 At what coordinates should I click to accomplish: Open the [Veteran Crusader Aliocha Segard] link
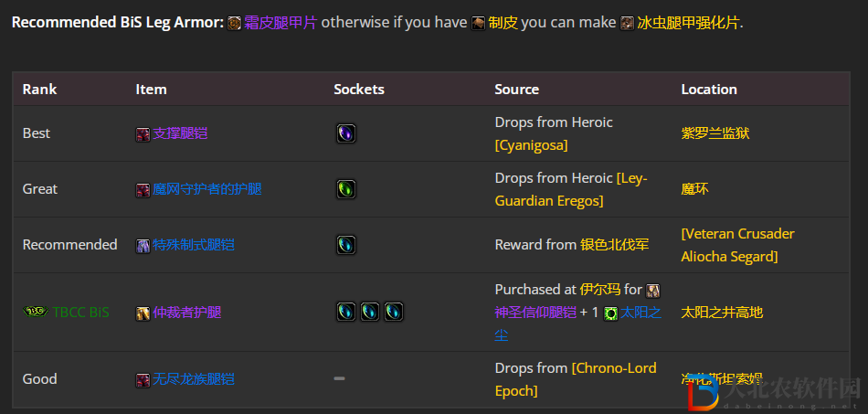(x=738, y=245)
